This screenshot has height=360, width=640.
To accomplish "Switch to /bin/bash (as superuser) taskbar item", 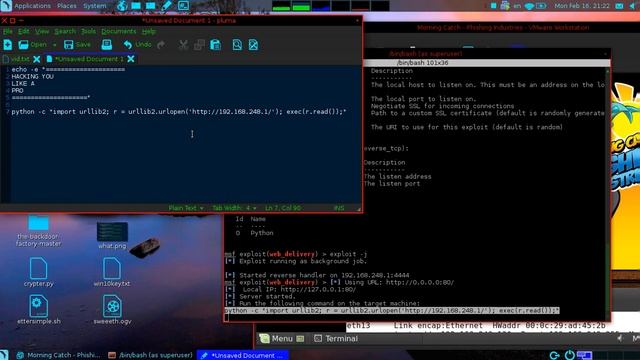I will 151,355.
